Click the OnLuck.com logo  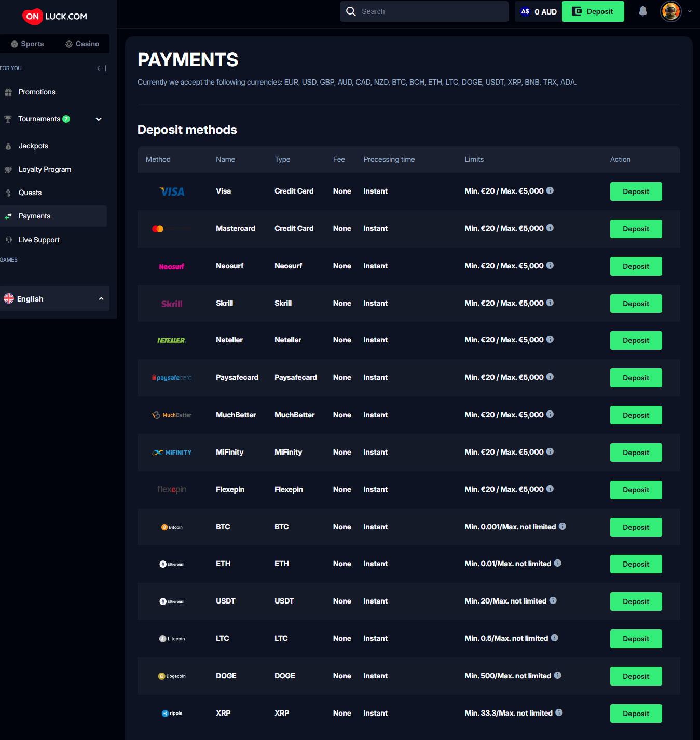click(54, 17)
